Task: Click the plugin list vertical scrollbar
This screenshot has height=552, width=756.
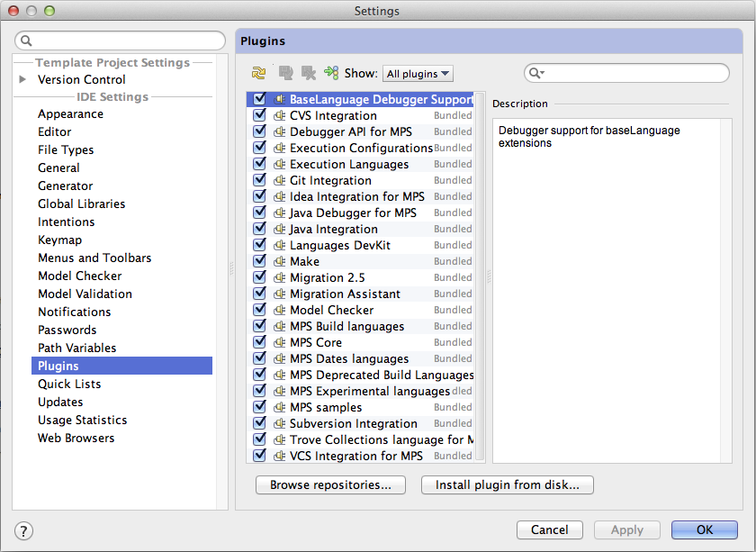Action: 480,277
